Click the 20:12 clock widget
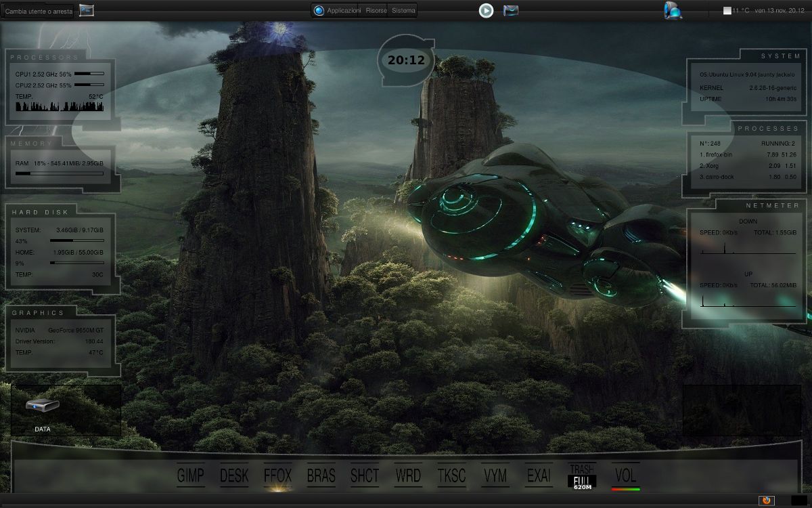Viewport: 812px width, 508px height. [406, 60]
